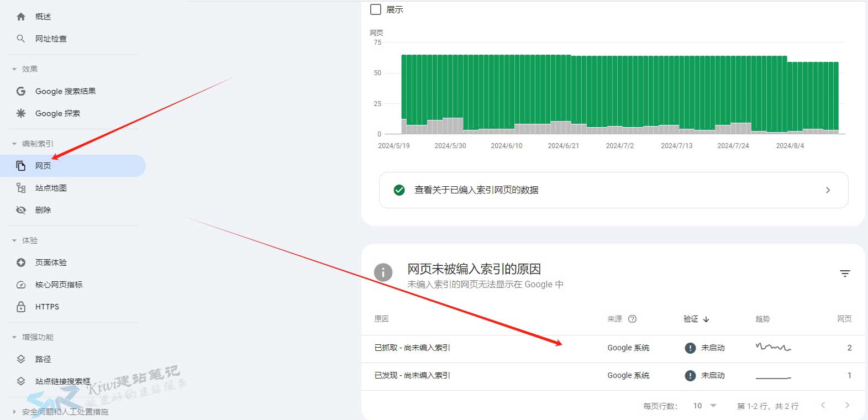Screen dimensions: 868x420
Task: Click the alert icon in 已发现 row
Action: [690, 376]
